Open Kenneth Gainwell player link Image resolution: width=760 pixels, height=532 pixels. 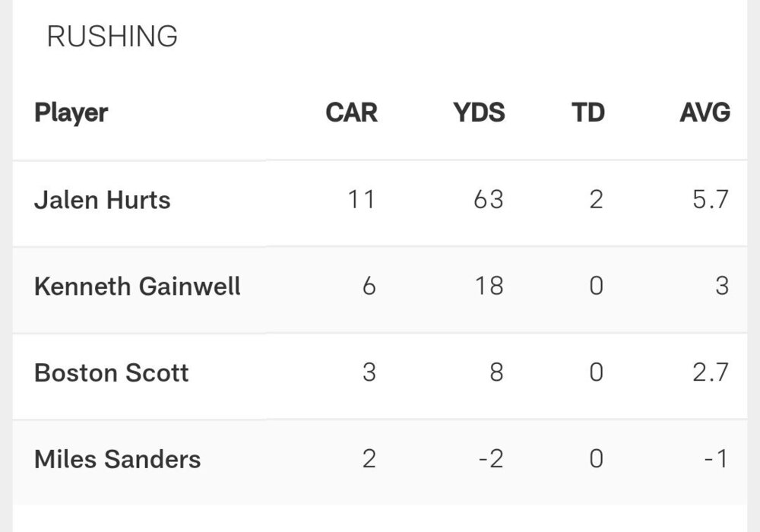[138, 287]
